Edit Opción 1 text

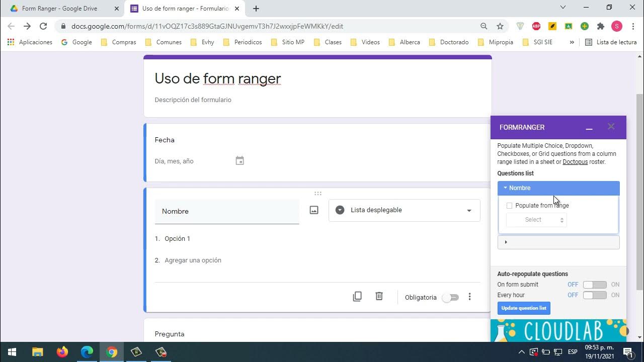178,239
